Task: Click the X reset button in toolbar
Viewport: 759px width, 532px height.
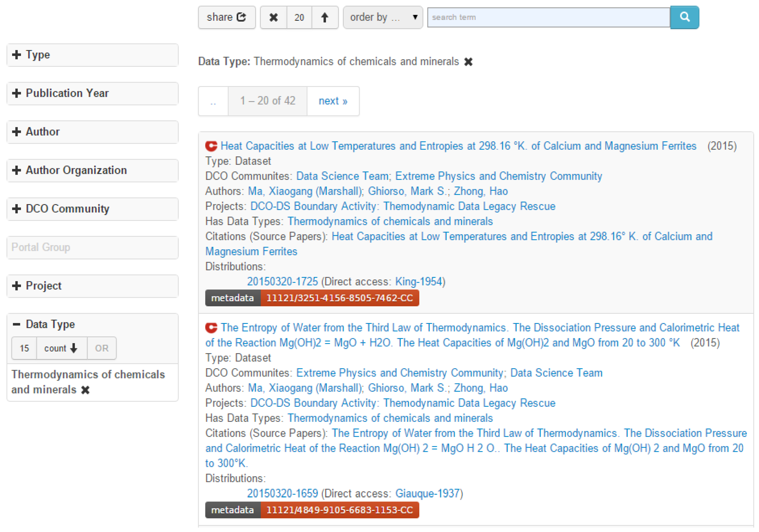Action: [273, 17]
